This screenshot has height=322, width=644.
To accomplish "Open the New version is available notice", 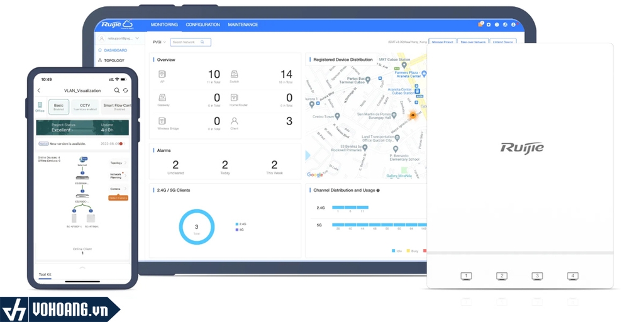I will coord(81,144).
